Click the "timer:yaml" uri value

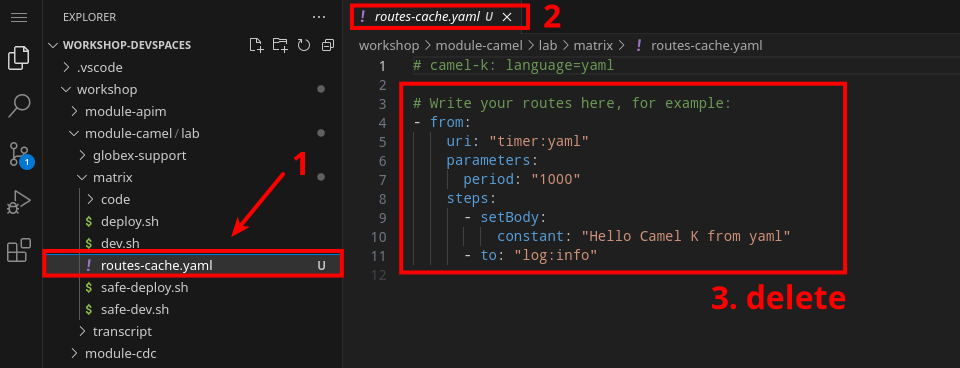[x=539, y=141]
